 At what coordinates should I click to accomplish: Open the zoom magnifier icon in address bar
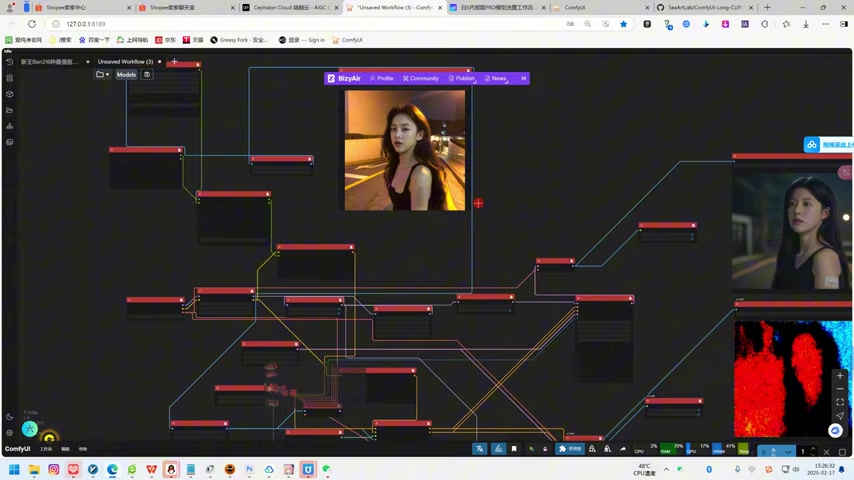588,24
